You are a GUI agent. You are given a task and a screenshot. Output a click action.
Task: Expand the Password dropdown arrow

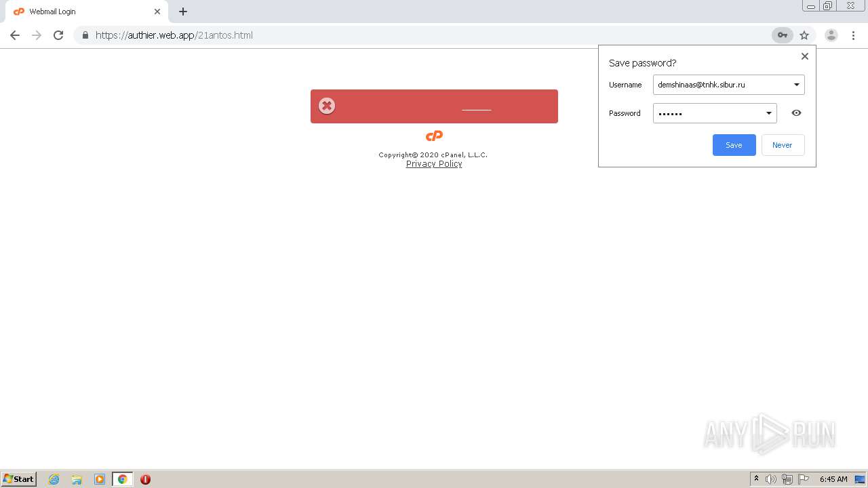[x=769, y=113]
